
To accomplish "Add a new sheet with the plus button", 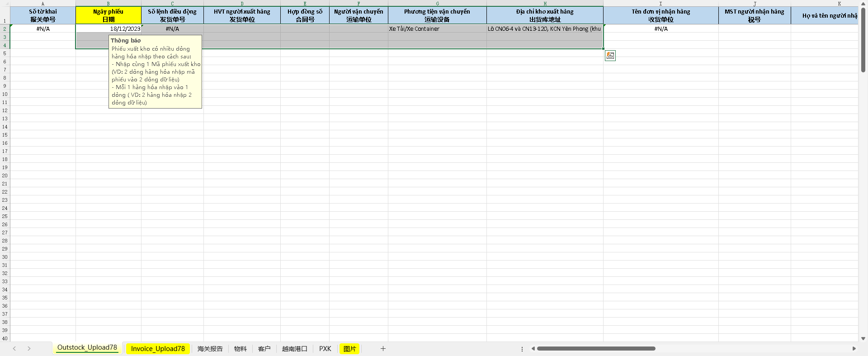I will pos(383,349).
